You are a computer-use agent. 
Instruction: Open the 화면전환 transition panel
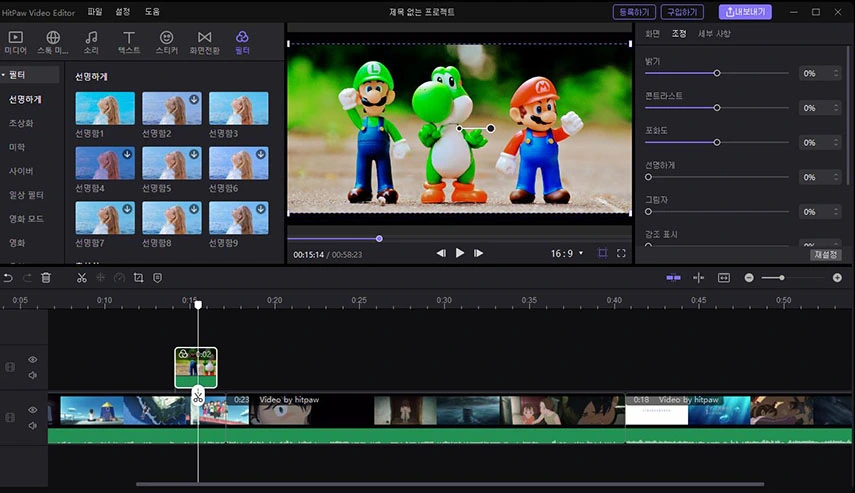[204, 43]
